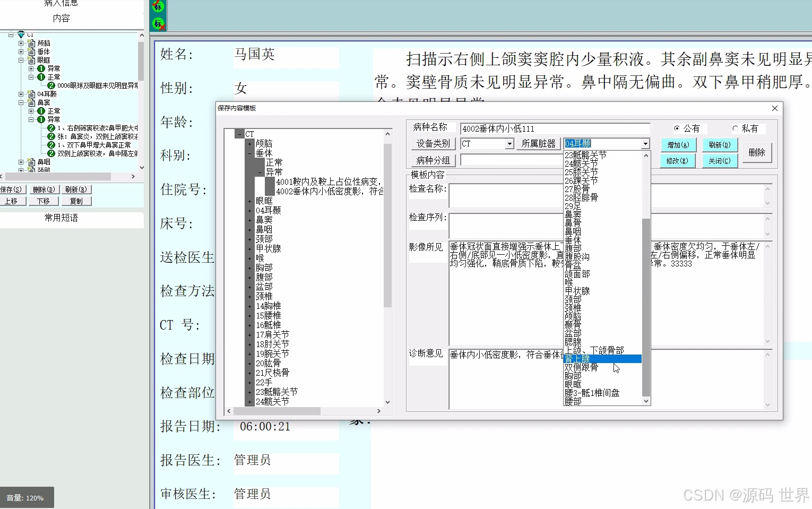This screenshot has width=812, height=509.
Task: Expand 04耳颞 node in left panel tree
Action: [x=21, y=94]
